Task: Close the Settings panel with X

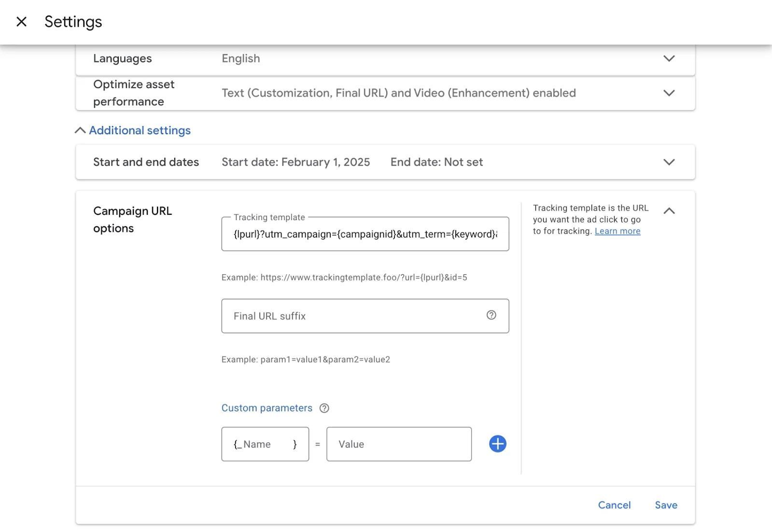Action: [x=21, y=22]
